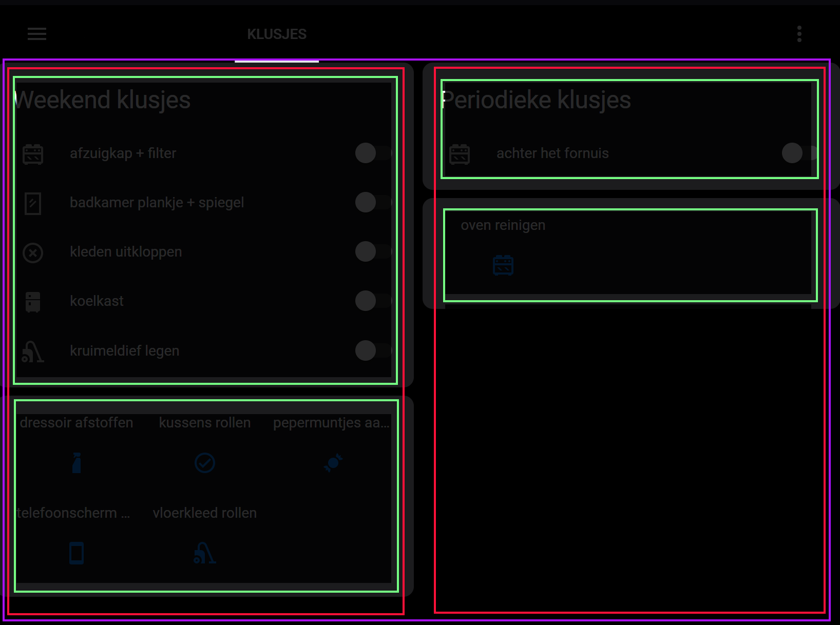Click the afzuigkap + filter stove icon
Screen dimensions: 840x625
[33, 154]
